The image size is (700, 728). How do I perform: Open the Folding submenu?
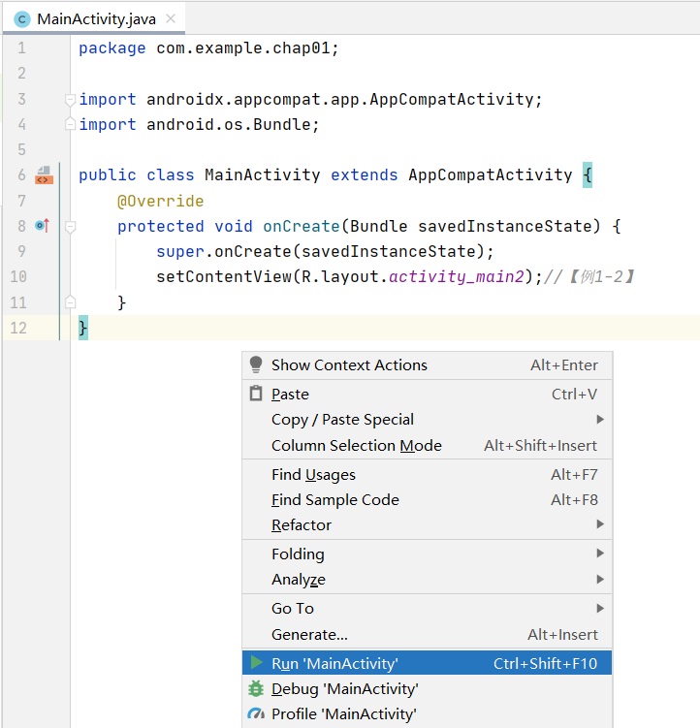pos(298,554)
